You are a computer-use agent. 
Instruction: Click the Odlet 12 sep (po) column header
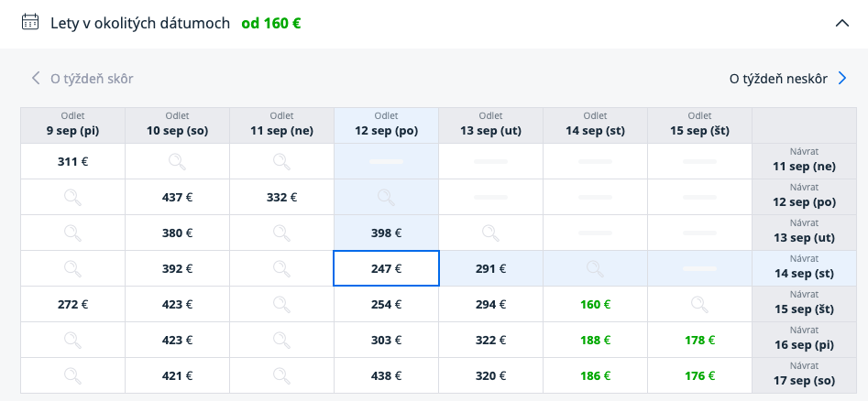[386, 125]
